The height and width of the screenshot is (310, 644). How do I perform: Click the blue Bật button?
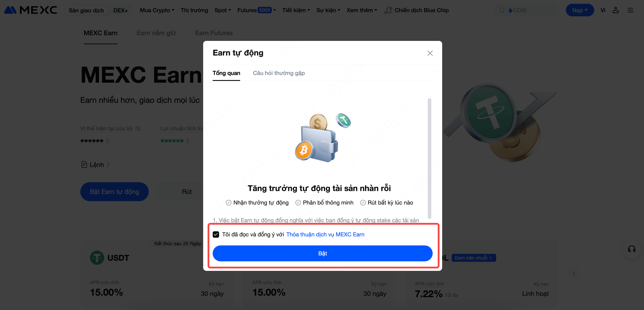[322, 253]
